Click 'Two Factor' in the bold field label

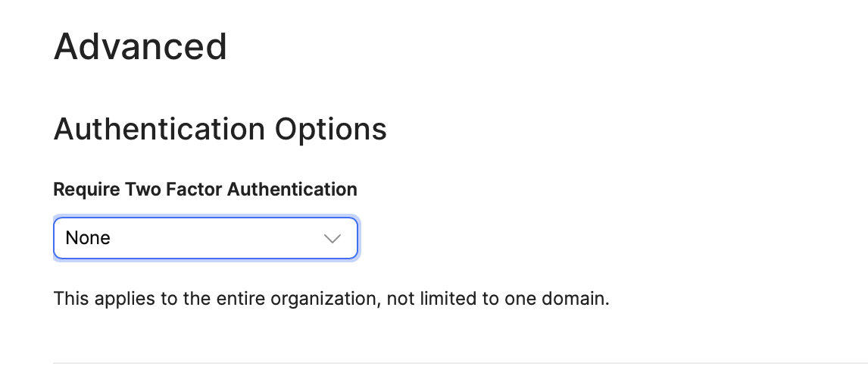[x=173, y=190]
